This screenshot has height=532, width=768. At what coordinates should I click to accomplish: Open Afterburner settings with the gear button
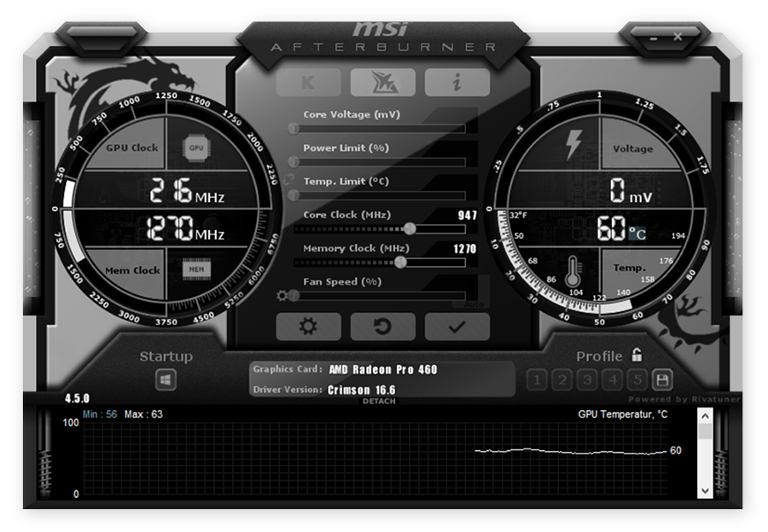point(308,327)
